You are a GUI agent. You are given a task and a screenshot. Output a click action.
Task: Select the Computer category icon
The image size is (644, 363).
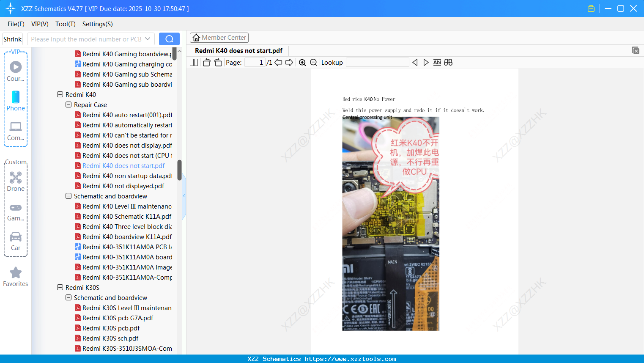point(16,131)
